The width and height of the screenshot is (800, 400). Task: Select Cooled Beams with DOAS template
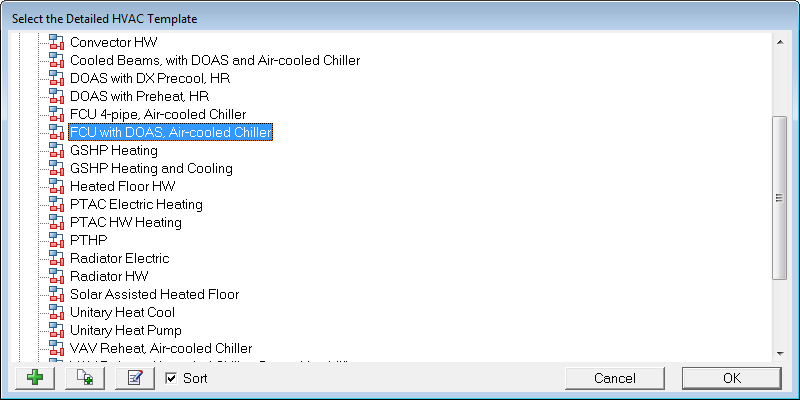coord(215,61)
